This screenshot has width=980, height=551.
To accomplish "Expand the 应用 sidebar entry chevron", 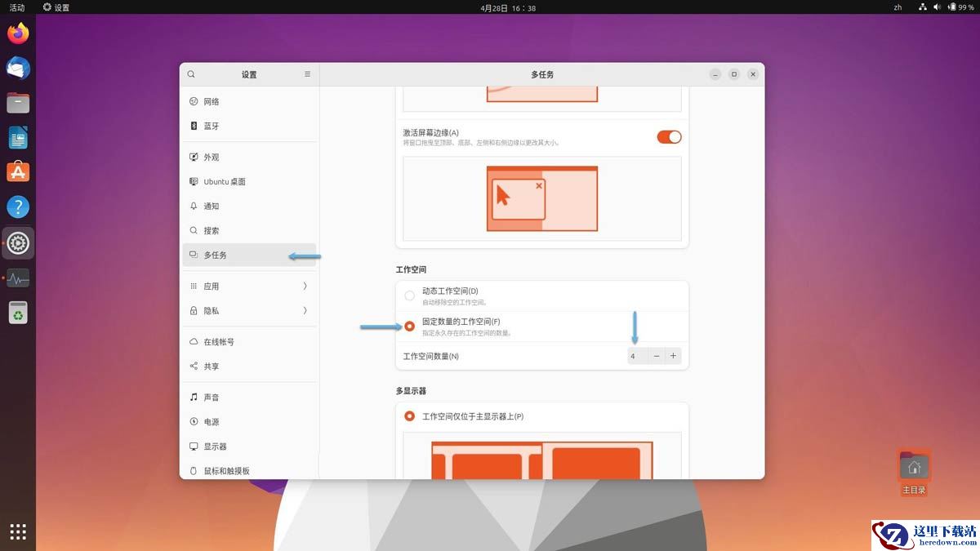I will 305,287.
